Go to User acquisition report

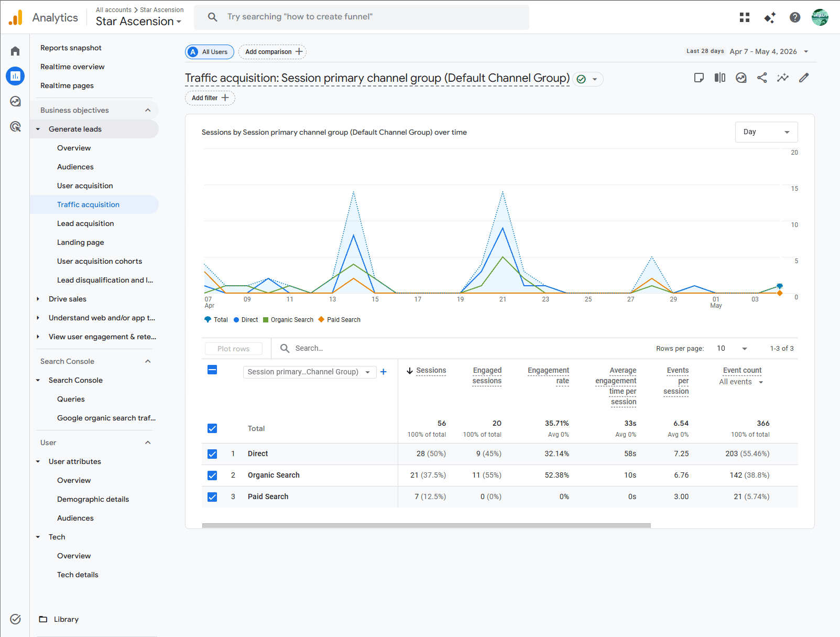coord(85,186)
